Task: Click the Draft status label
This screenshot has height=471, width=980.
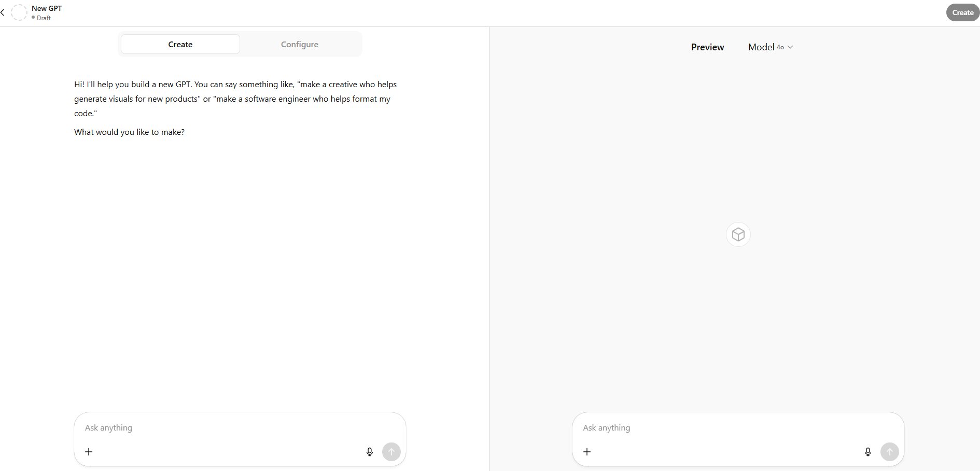Action: [x=44, y=18]
